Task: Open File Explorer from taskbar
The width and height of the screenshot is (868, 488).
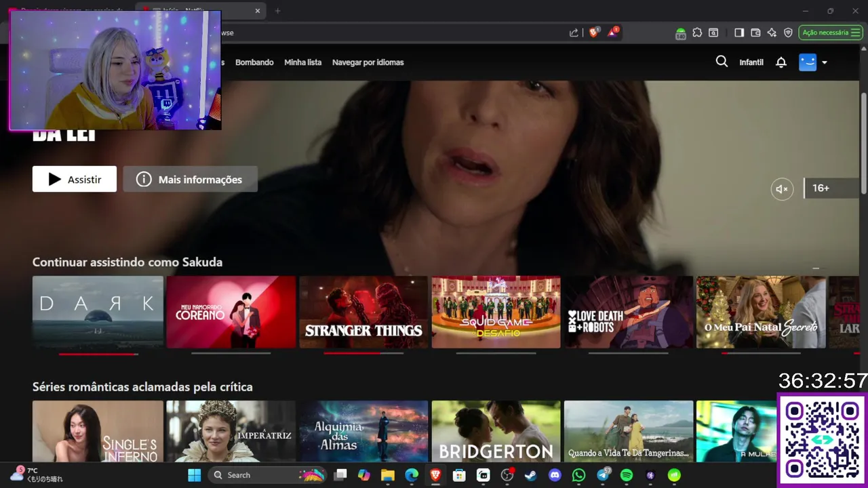Action: pyautogui.click(x=388, y=475)
